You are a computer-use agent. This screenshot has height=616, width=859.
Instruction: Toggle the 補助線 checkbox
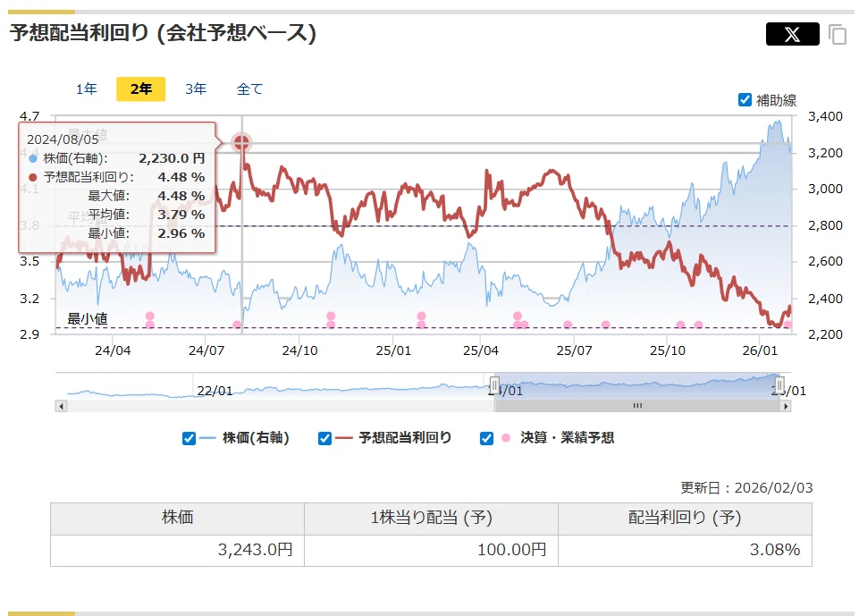[745, 100]
